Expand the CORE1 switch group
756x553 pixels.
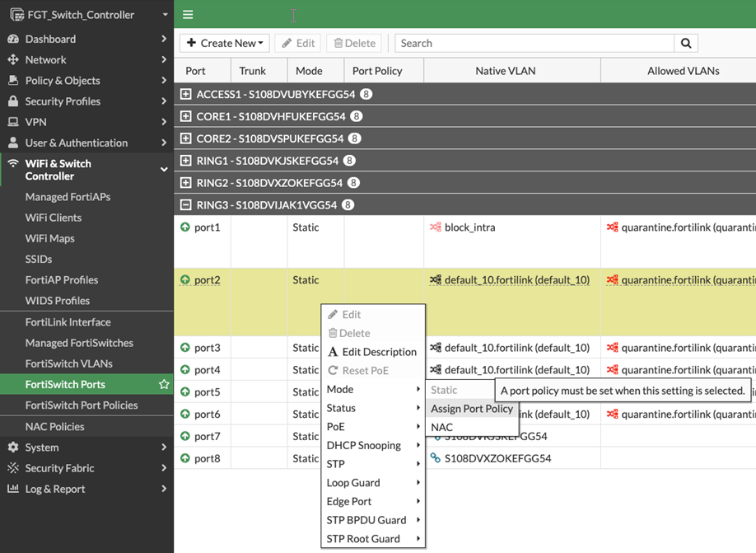tap(185, 116)
